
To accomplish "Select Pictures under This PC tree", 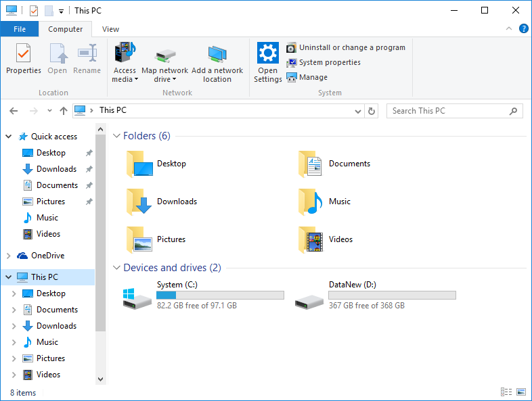I will 51,358.
